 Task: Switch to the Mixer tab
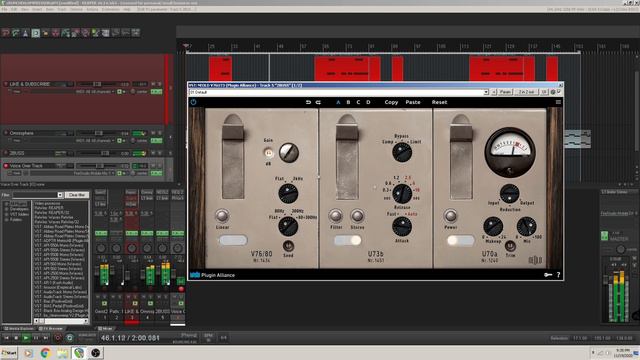pyautogui.click(x=105, y=328)
